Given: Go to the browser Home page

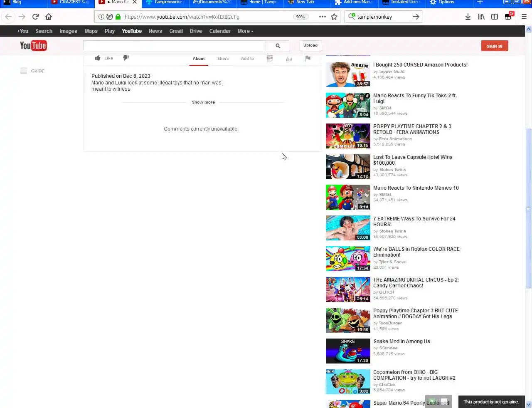Looking at the screenshot, I should pos(49,17).
